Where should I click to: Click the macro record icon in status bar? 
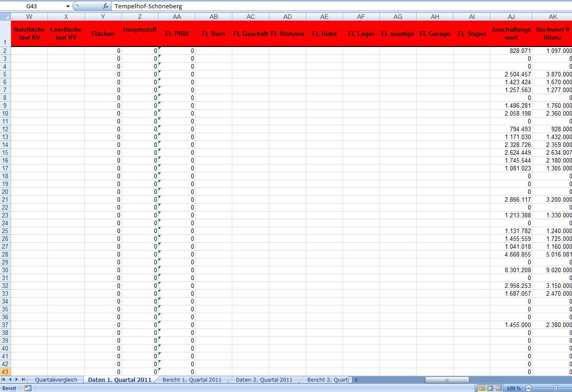click(x=28, y=388)
